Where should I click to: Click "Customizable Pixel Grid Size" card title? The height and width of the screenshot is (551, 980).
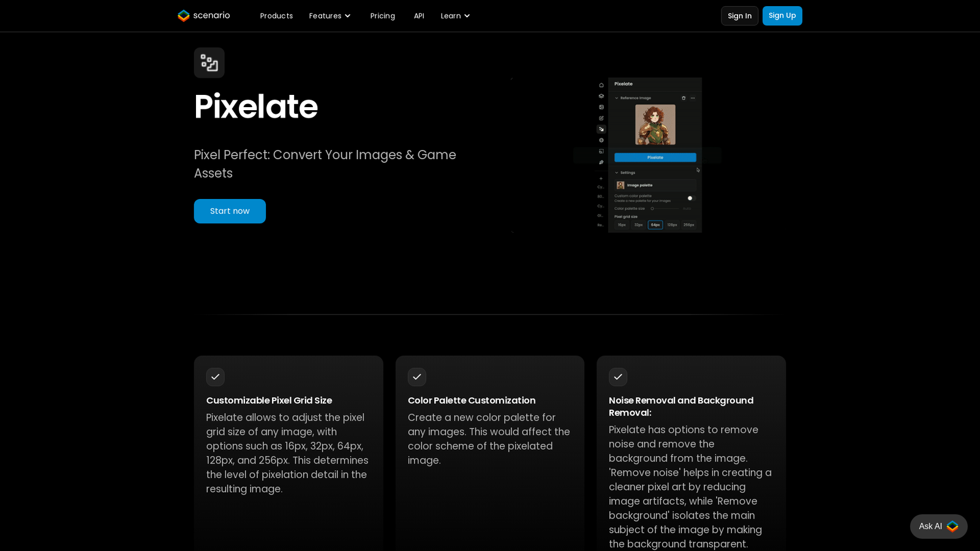(x=269, y=400)
